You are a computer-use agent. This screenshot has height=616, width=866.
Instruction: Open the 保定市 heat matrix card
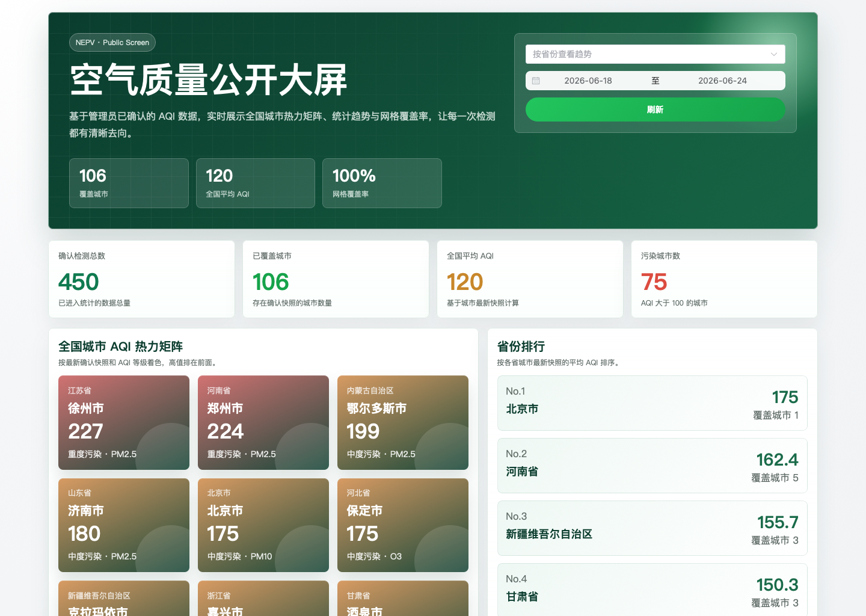click(403, 525)
